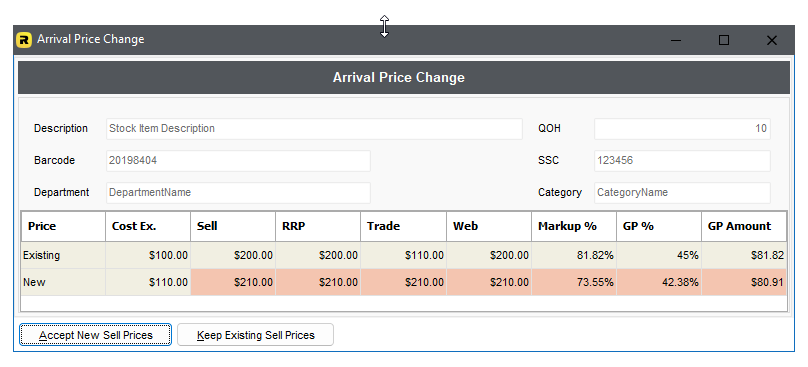808x367 pixels.
Task: Click the QOH quantity field
Action: pyautogui.click(x=682, y=128)
